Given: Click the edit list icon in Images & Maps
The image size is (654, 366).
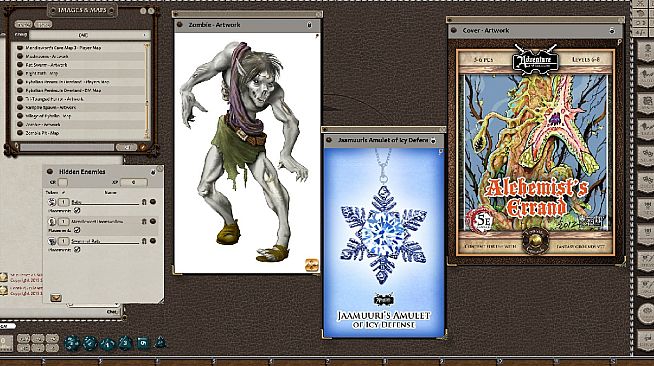Looking at the screenshot, I should (143, 147).
